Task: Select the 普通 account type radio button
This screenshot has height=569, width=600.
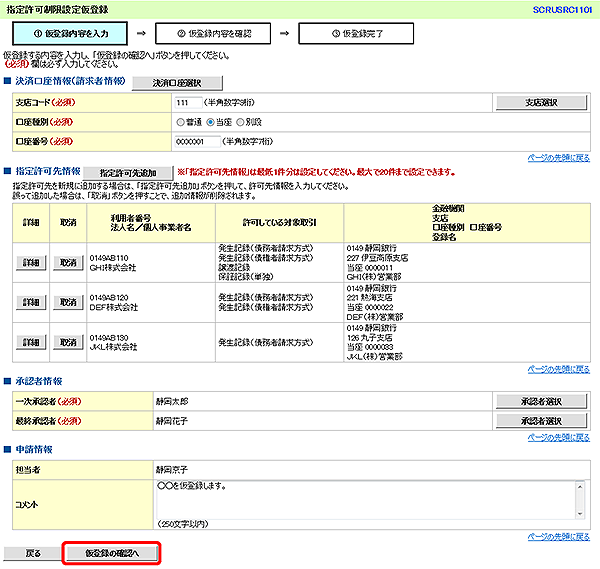Action: coord(181,122)
